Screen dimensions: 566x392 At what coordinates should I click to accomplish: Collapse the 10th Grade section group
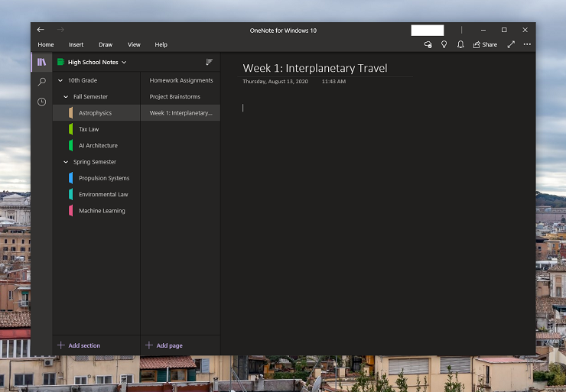point(60,80)
